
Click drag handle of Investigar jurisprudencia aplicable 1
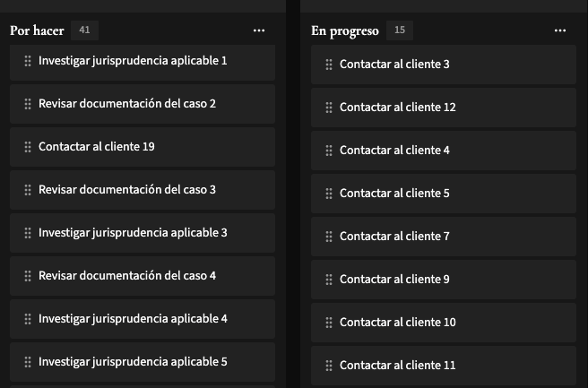28,61
